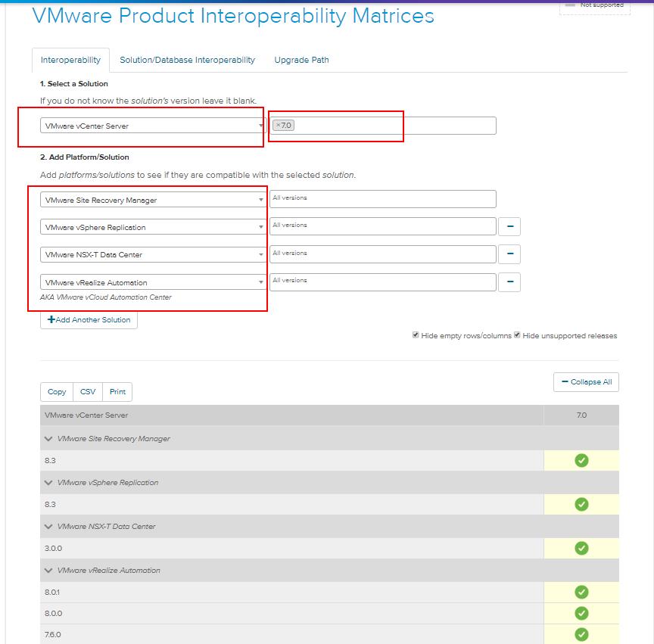Click vSphere Replication All versions field
Screen dimensions: 654x644
tap(383, 226)
